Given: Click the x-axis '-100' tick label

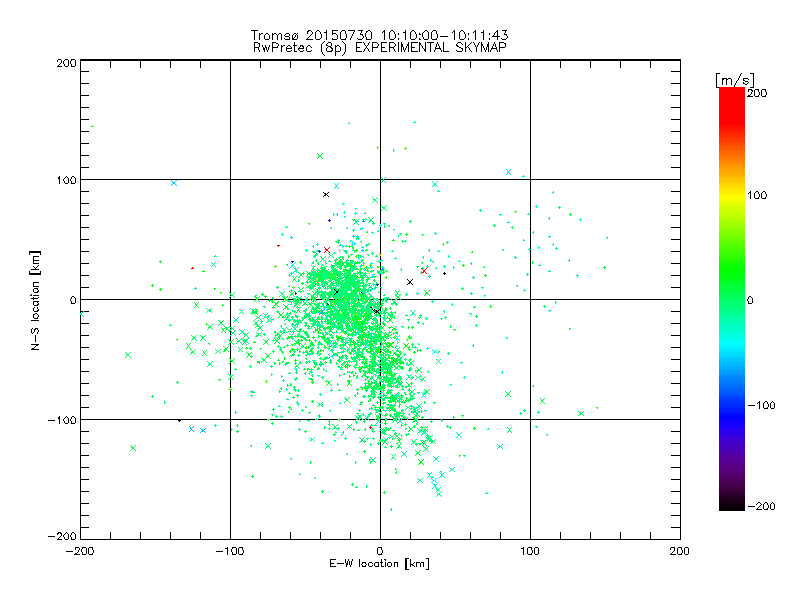Looking at the screenshot, I should [x=230, y=551].
